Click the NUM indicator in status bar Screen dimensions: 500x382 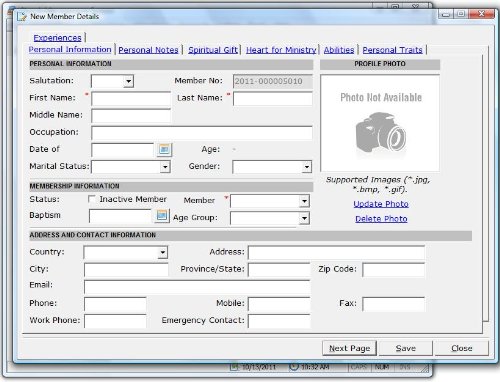(x=382, y=367)
